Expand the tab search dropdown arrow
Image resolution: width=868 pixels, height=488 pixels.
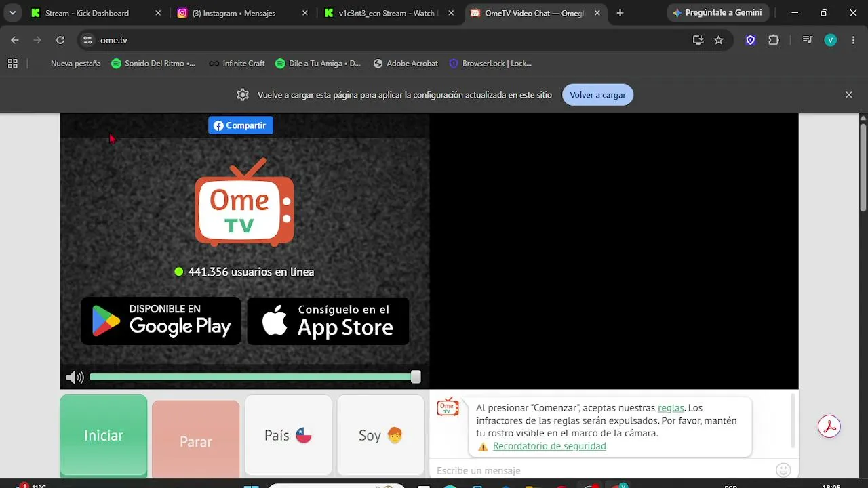point(12,13)
